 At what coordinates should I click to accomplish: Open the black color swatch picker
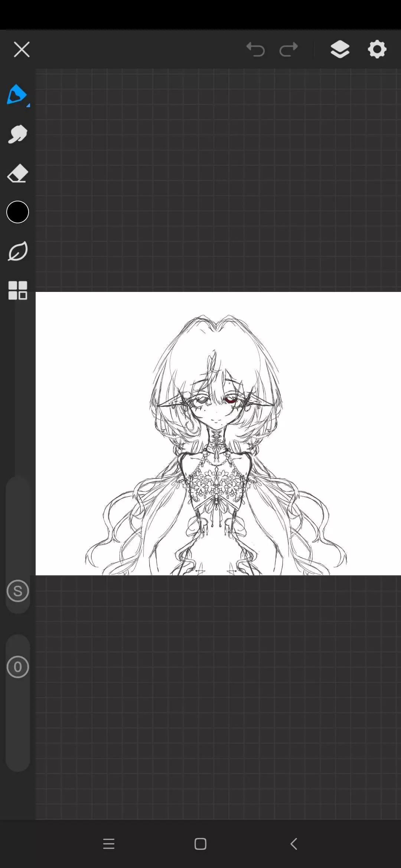[17, 212]
